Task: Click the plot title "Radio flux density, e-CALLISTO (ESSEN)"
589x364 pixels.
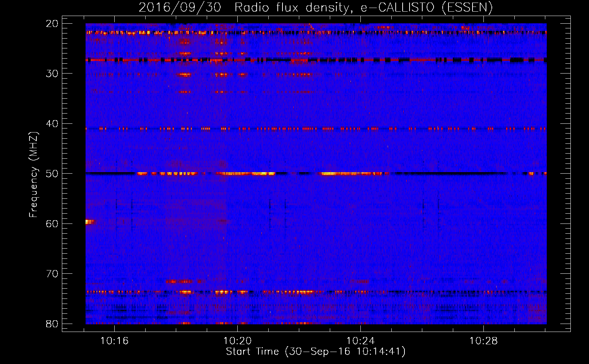Action: point(363,7)
